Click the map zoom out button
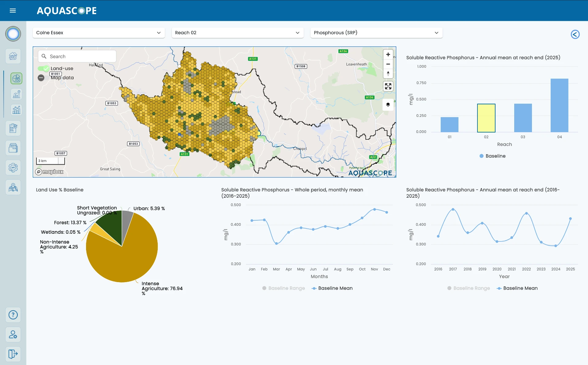 (388, 64)
